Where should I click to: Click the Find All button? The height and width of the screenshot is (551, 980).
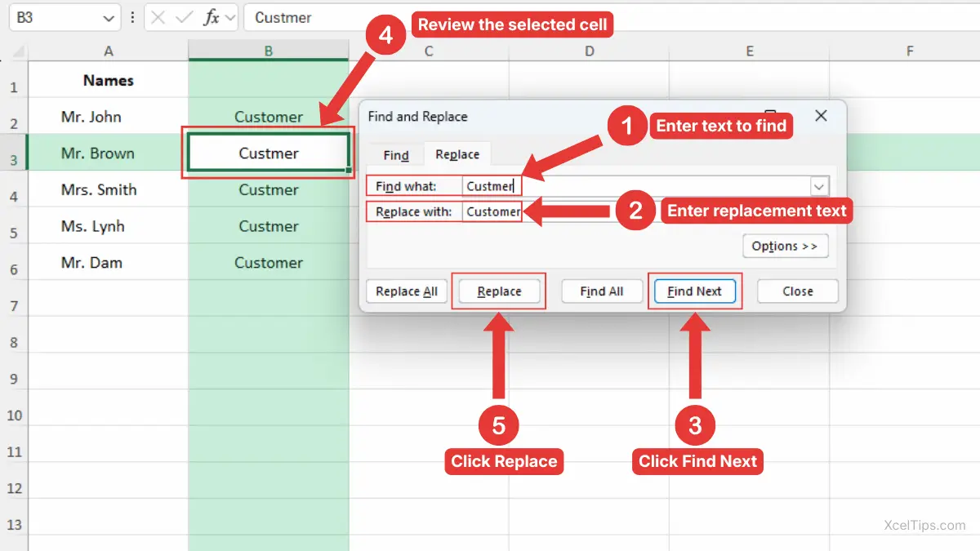pos(602,291)
